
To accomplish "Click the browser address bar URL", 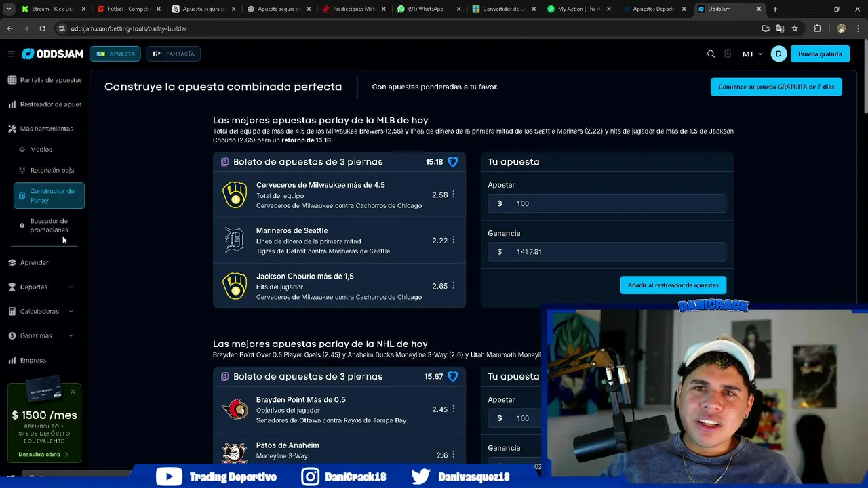I will click(x=129, y=28).
